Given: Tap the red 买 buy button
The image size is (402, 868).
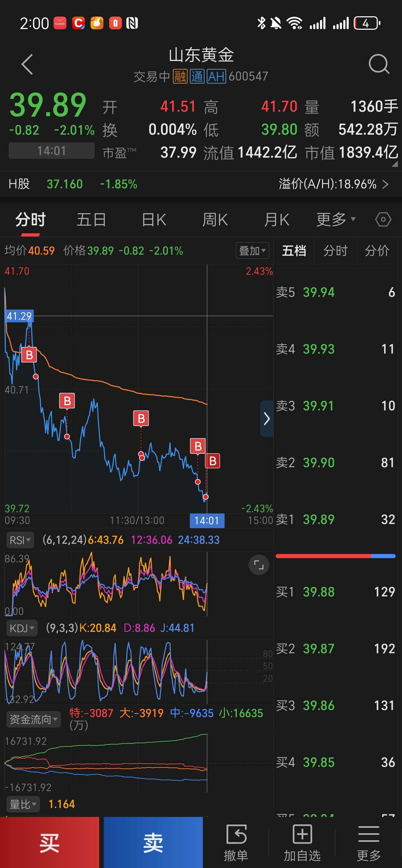Looking at the screenshot, I should pos(49,842).
